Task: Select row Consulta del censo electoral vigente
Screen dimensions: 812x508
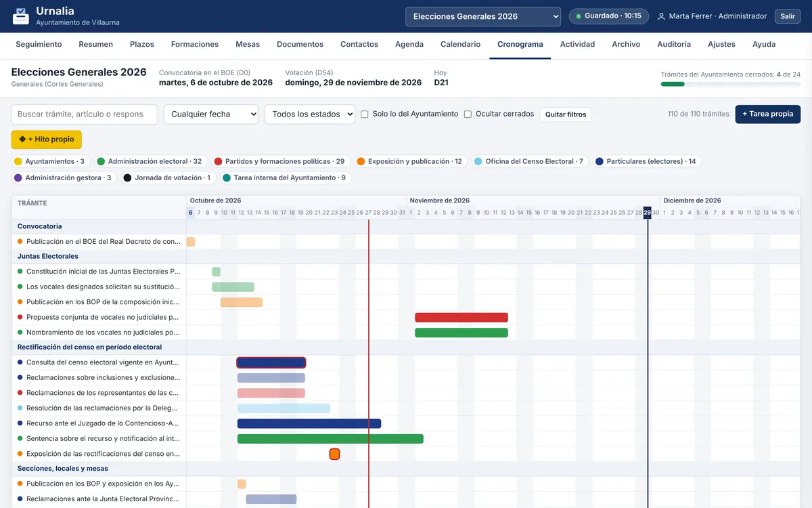Action: click(99, 362)
